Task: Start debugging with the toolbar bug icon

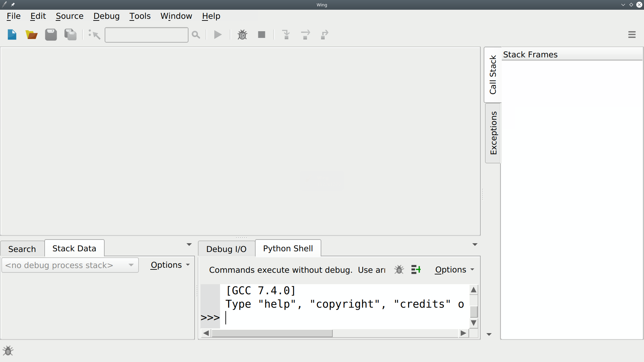Action: [x=242, y=35]
